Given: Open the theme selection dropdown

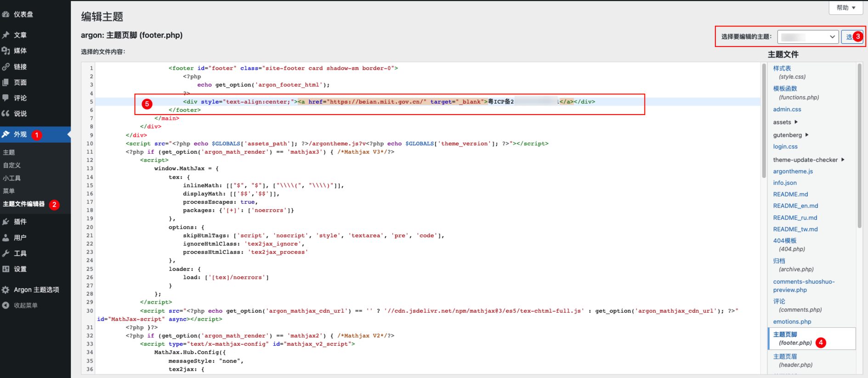Looking at the screenshot, I should click(x=808, y=37).
